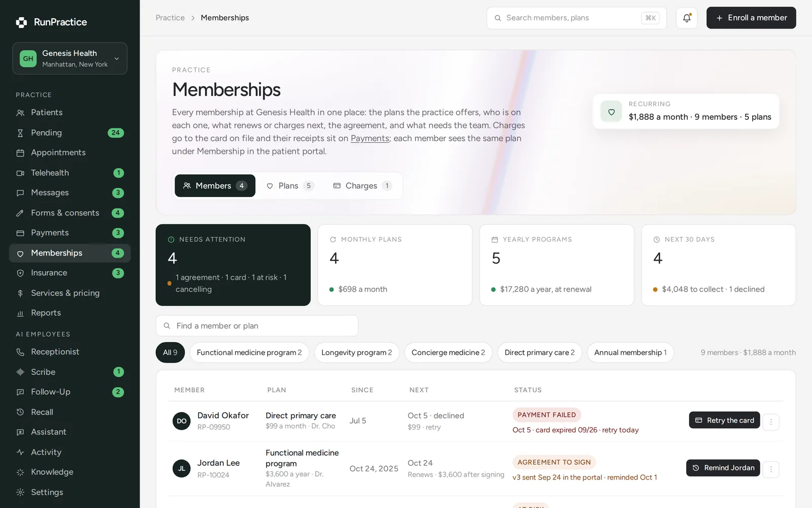Click Remind Jordan button

coord(723,468)
